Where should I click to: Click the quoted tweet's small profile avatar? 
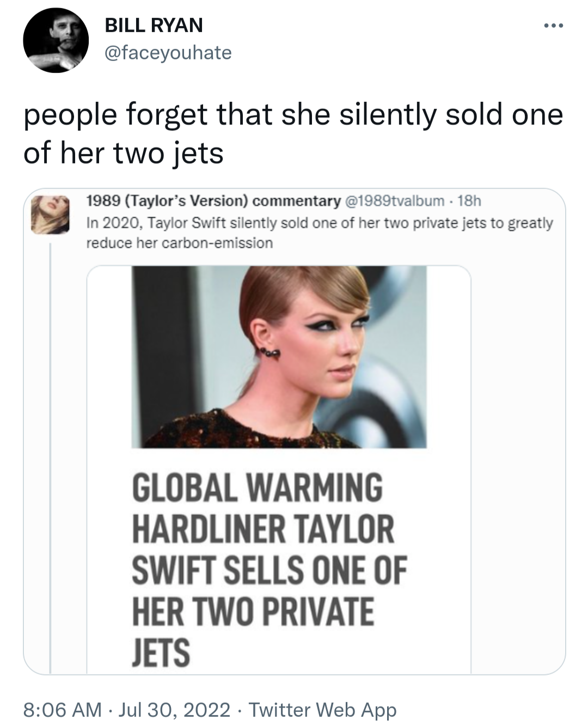pyautogui.click(x=50, y=216)
